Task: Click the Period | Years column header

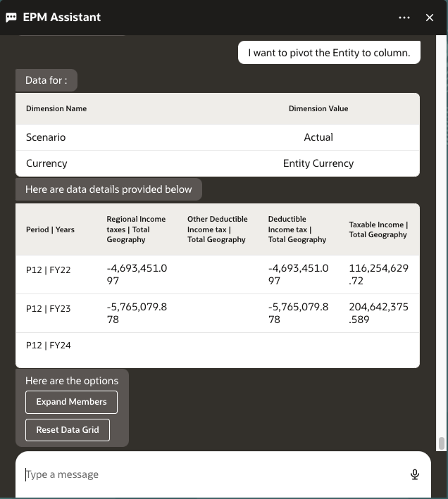Action: point(50,229)
